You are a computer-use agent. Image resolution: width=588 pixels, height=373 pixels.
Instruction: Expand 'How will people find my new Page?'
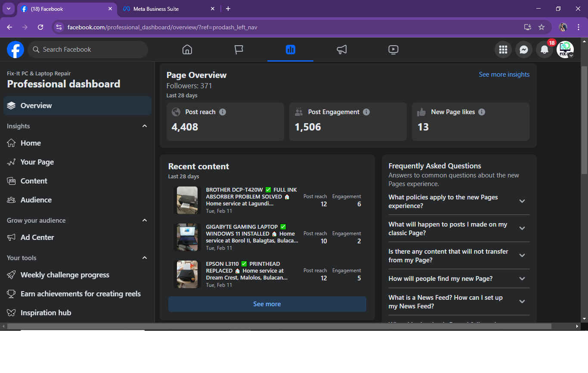tap(522, 279)
